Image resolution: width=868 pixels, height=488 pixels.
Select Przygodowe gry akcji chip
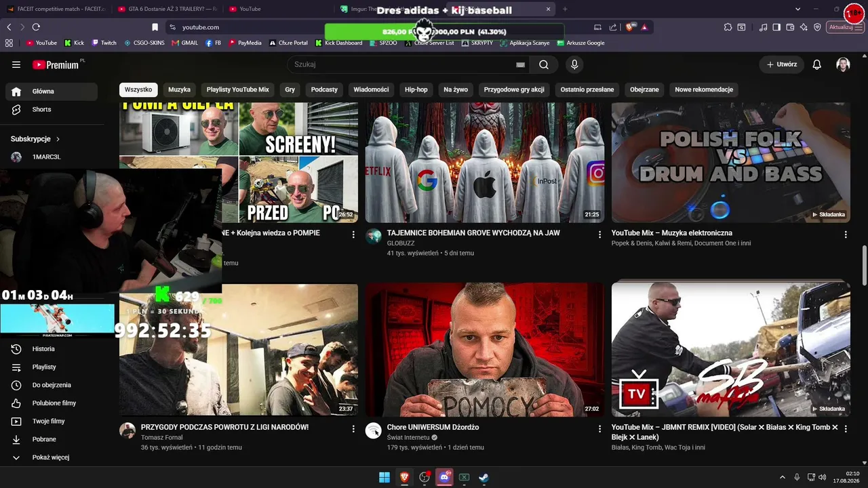[514, 89]
